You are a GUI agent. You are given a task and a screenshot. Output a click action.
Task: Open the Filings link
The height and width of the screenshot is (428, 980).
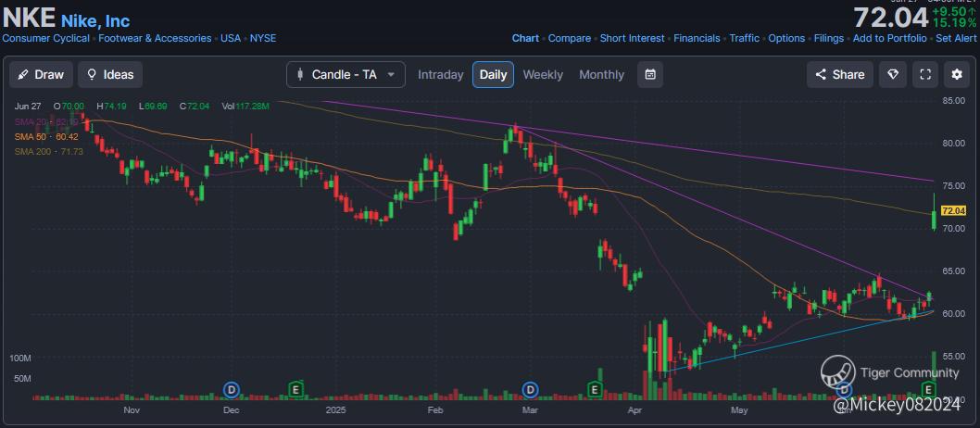pyautogui.click(x=829, y=38)
